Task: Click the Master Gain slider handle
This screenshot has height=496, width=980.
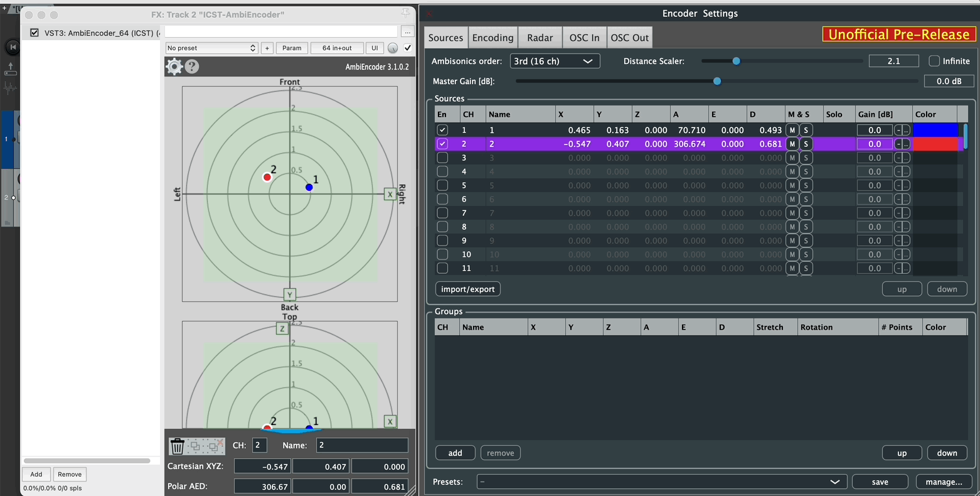Action: point(717,81)
